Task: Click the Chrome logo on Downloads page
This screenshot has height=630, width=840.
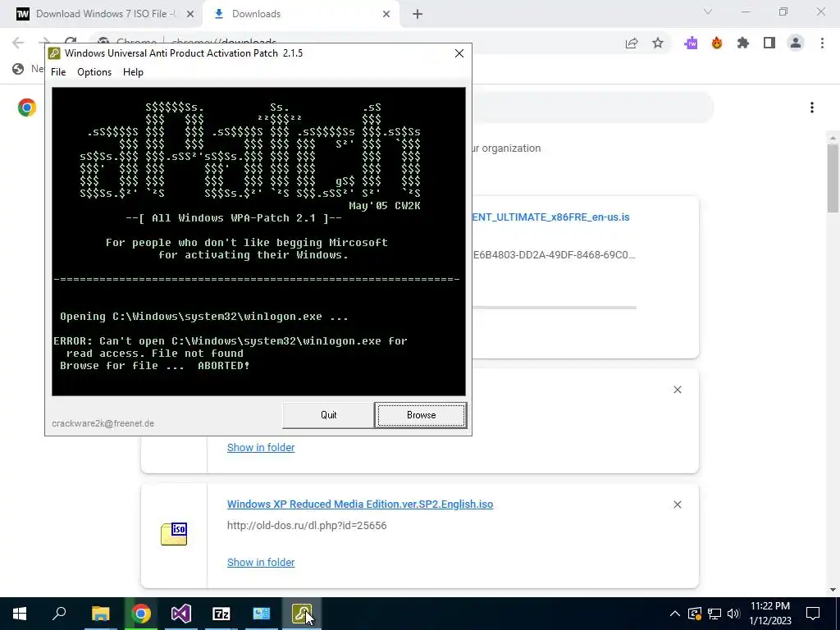Action: coord(27,107)
